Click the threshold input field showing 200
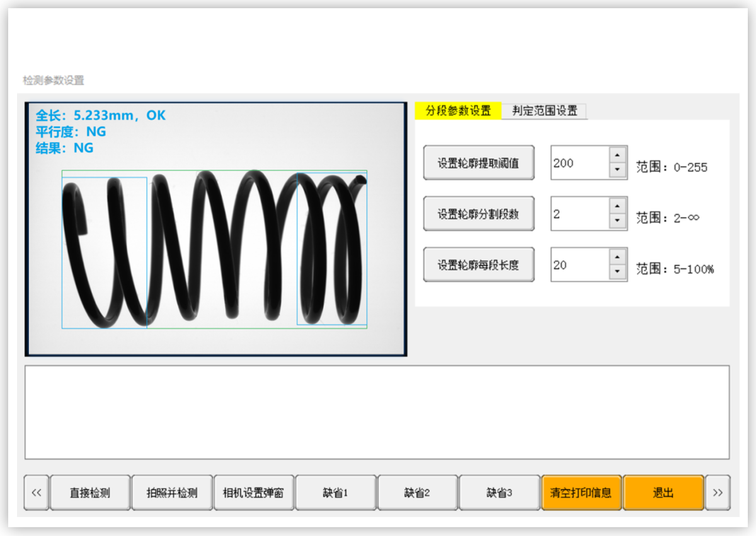Screen dimensions: 756x536 580,163
